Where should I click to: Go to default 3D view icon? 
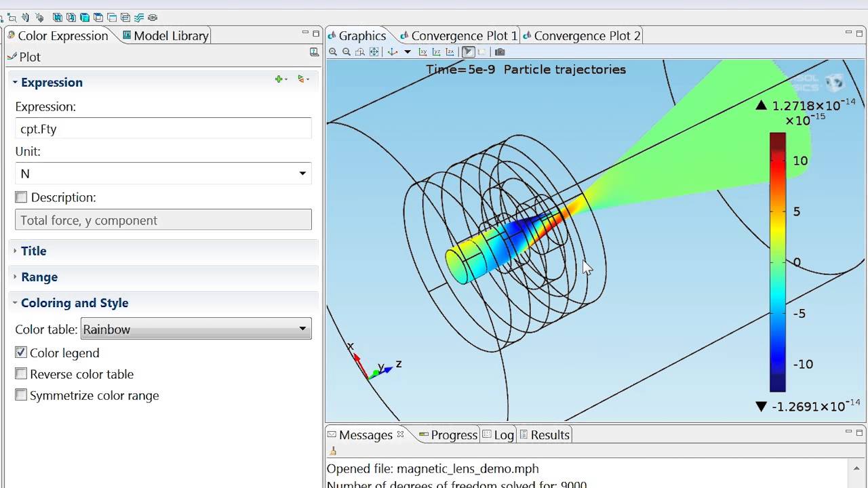pyautogui.click(x=393, y=52)
